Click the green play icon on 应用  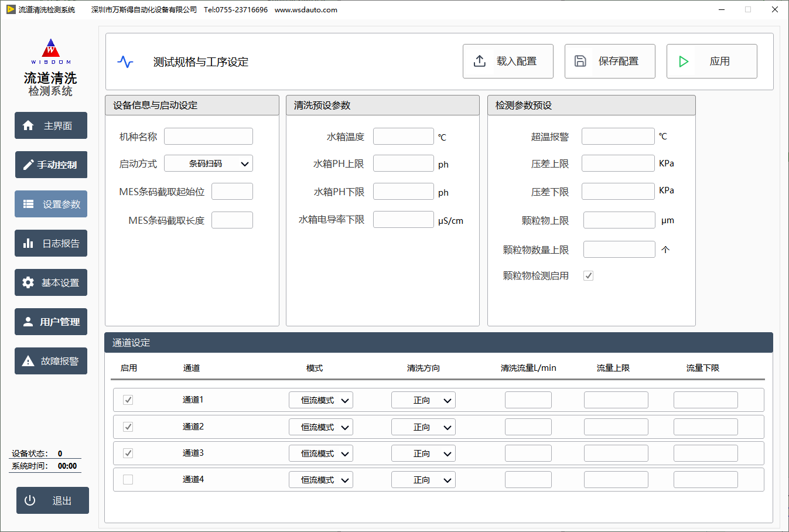tap(684, 61)
